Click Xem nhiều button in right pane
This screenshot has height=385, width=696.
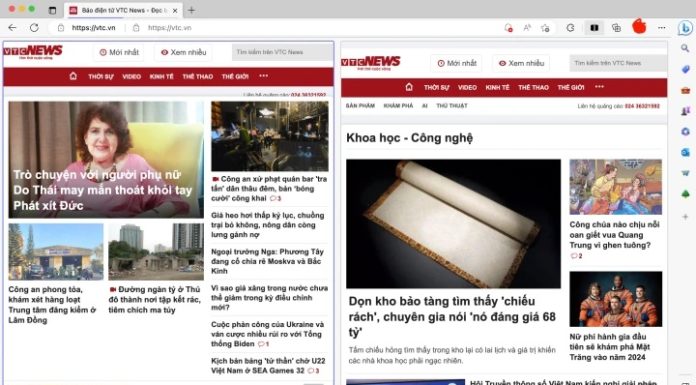click(521, 64)
